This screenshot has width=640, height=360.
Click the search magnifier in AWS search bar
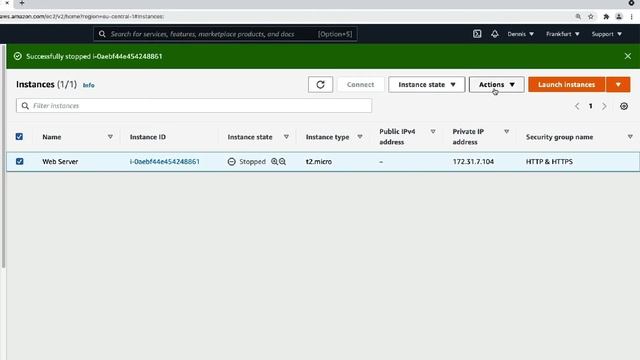pyautogui.click(x=102, y=34)
